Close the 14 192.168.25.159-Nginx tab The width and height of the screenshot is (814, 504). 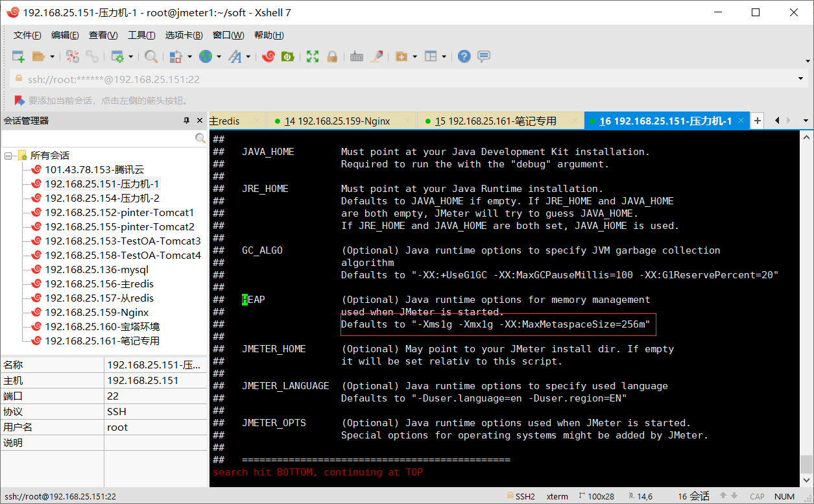pyautogui.click(x=407, y=121)
